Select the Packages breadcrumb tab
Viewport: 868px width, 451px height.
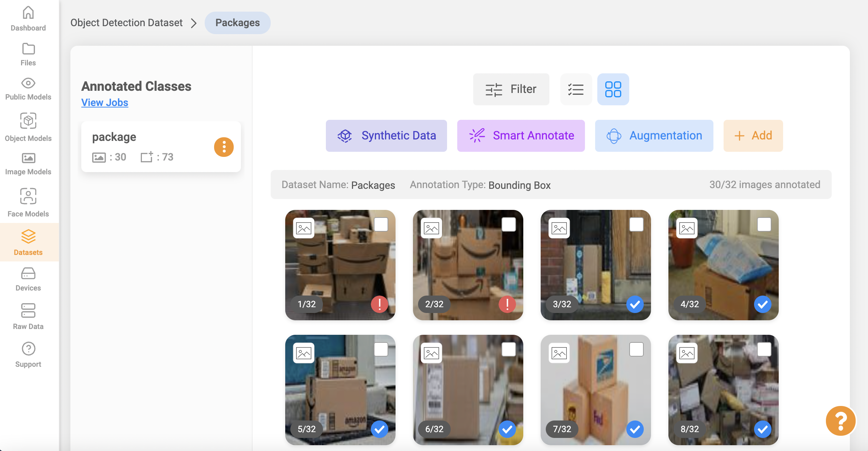[x=237, y=23]
